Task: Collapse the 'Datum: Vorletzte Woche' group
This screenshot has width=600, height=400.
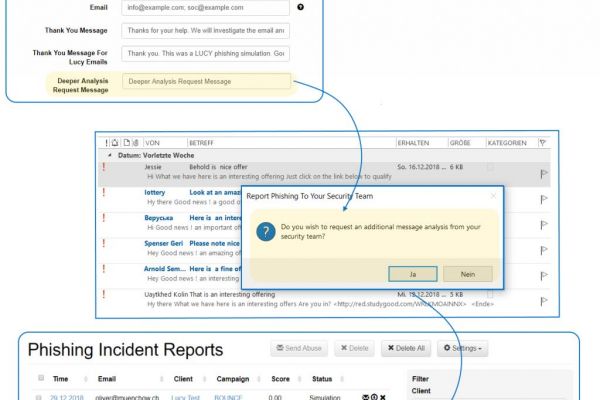Action: point(109,156)
